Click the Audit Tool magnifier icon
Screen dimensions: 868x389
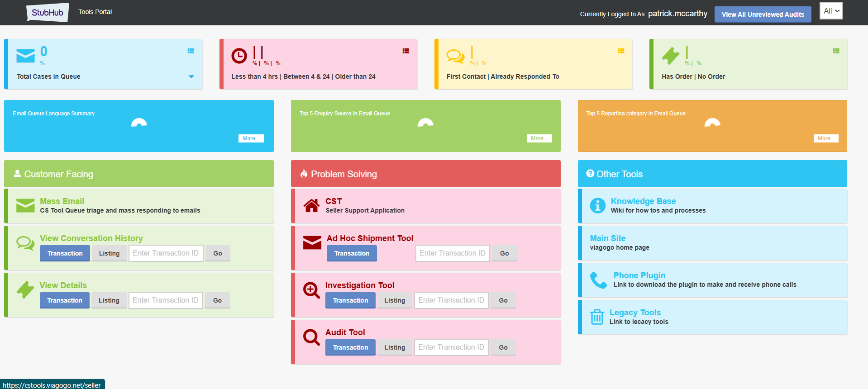point(311,337)
